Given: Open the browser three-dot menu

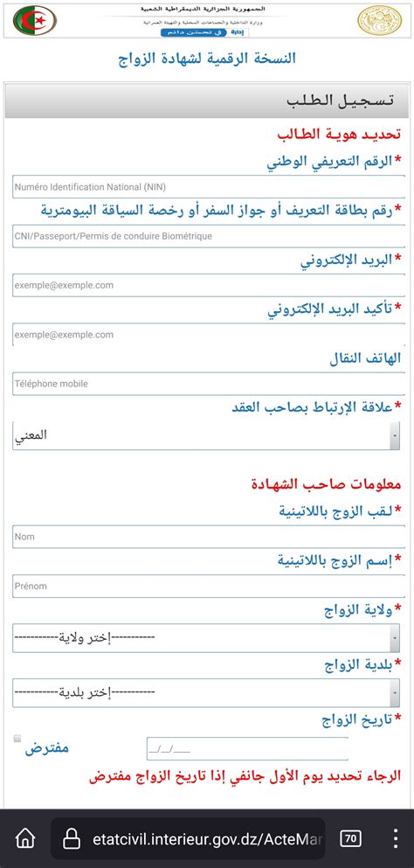Looking at the screenshot, I should pyautogui.click(x=395, y=838).
